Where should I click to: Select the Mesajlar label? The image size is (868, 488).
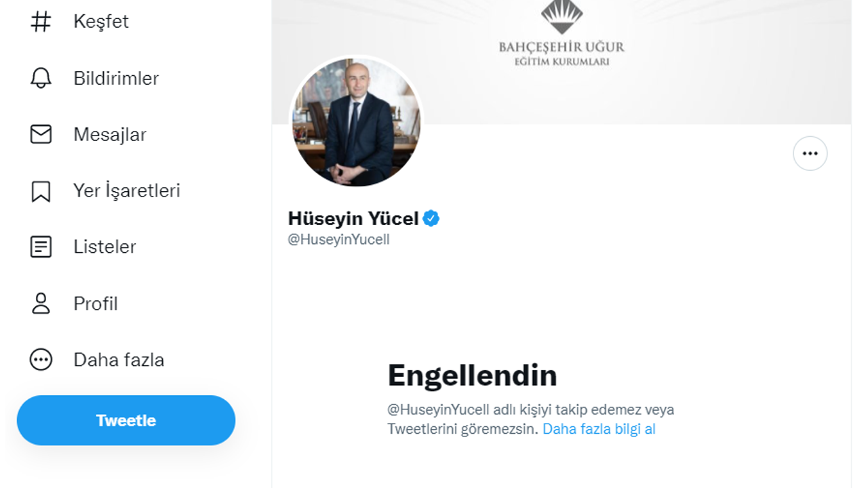coord(110,134)
